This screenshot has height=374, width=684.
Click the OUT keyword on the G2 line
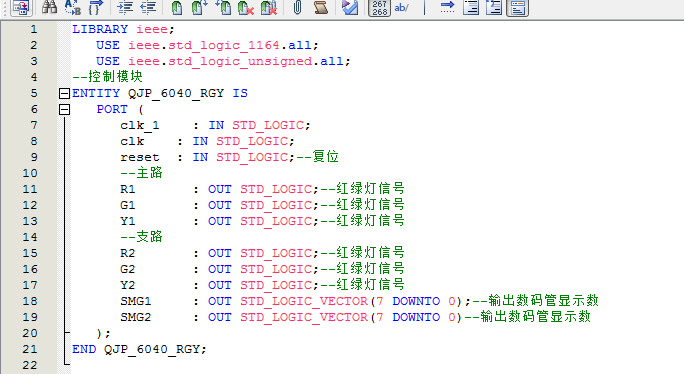coord(219,269)
